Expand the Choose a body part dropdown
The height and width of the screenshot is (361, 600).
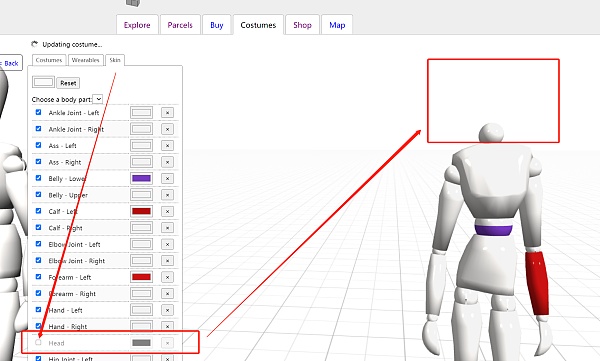point(98,99)
